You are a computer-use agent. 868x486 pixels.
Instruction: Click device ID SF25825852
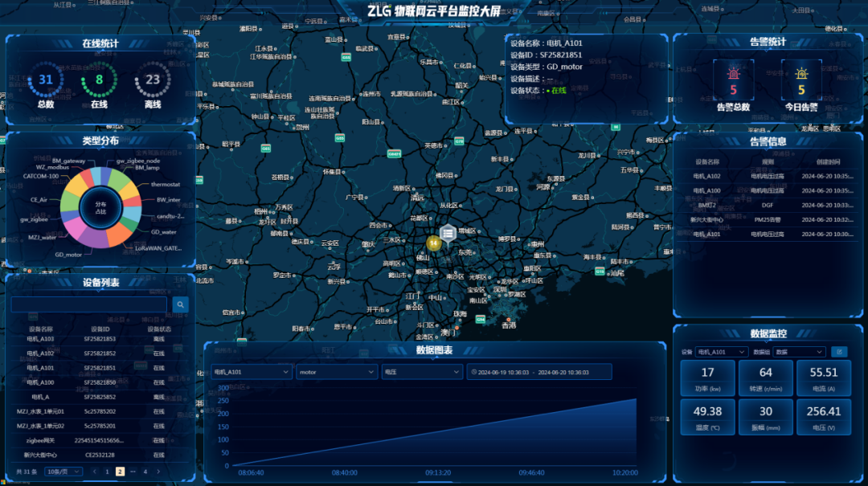[x=100, y=397]
